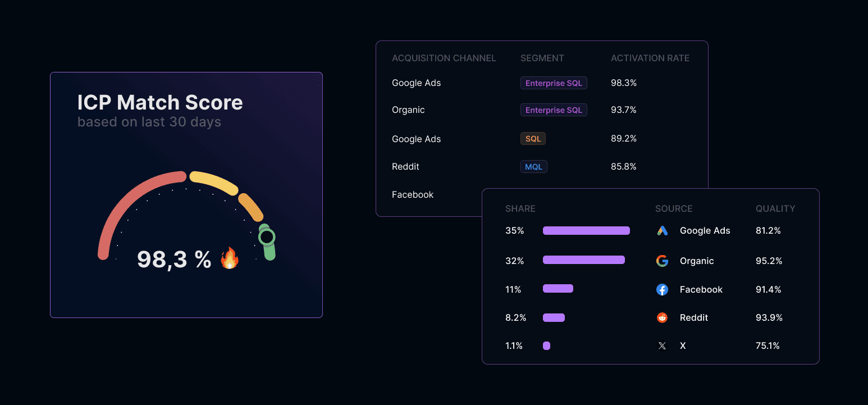The width and height of the screenshot is (868, 405).
Task: Click the Facebook logo in the Source column
Action: click(x=663, y=289)
